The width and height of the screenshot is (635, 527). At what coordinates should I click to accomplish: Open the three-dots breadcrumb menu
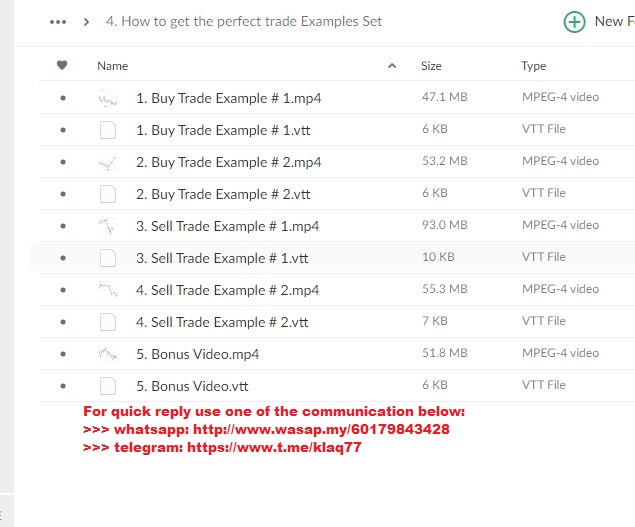[58, 22]
